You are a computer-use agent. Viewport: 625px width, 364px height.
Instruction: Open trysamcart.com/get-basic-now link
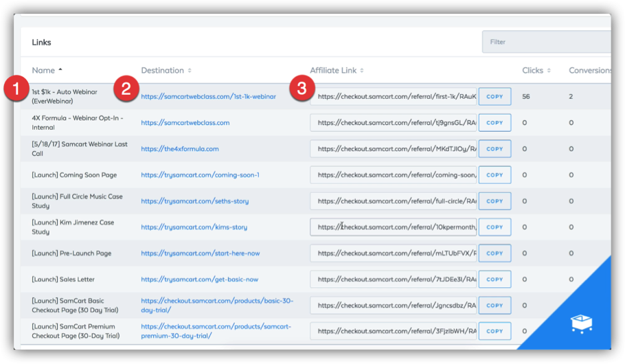(x=200, y=280)
